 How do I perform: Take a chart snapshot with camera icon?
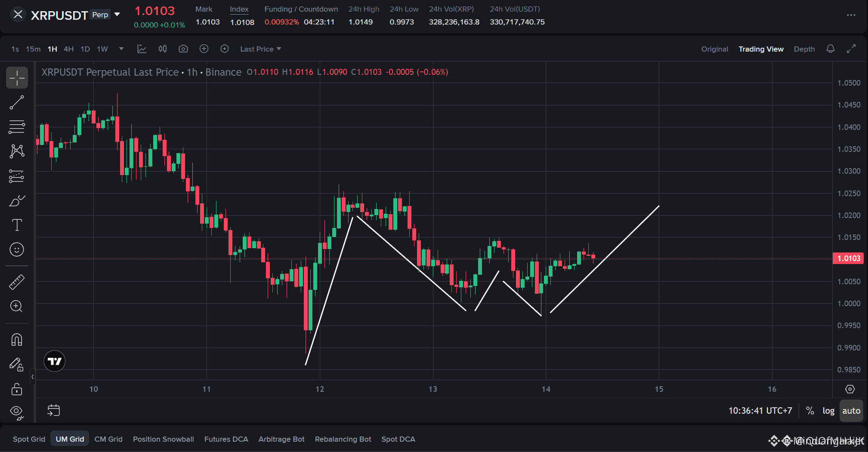click(183, 49)
